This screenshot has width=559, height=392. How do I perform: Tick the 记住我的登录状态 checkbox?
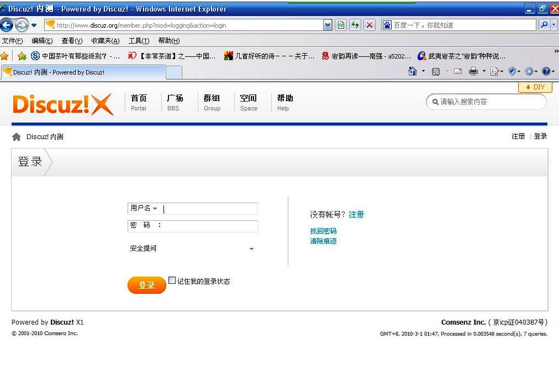coord(172,280)
